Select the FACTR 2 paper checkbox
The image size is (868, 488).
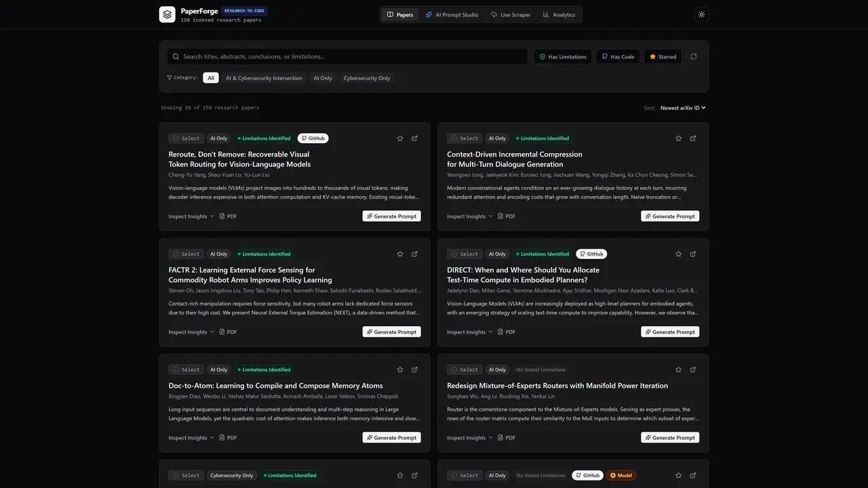pos(186,254)
